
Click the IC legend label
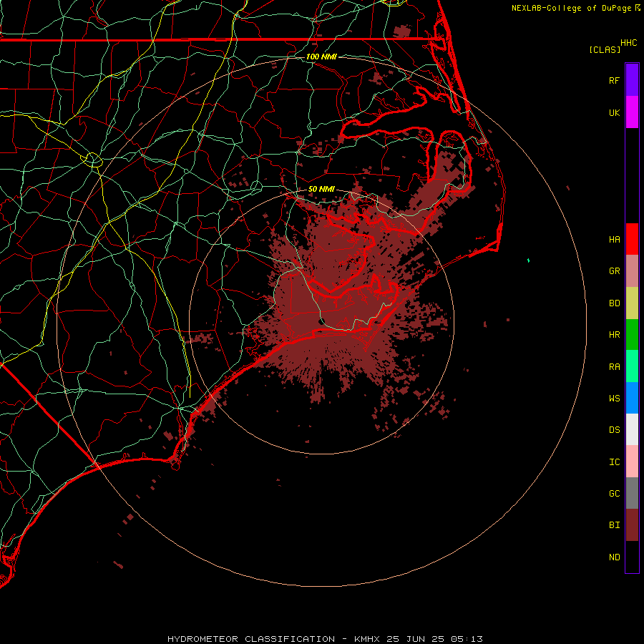[614, 462]
